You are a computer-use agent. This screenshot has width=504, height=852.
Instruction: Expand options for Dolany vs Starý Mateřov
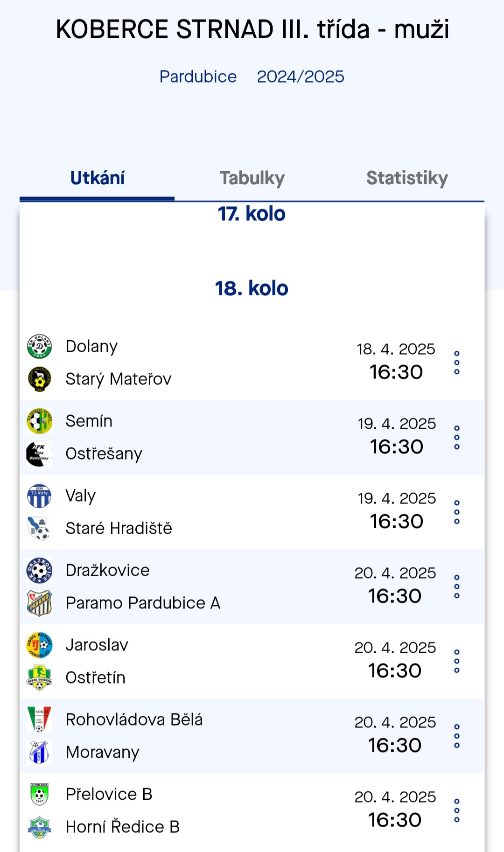pyautogui.click(x=457, y=363)
